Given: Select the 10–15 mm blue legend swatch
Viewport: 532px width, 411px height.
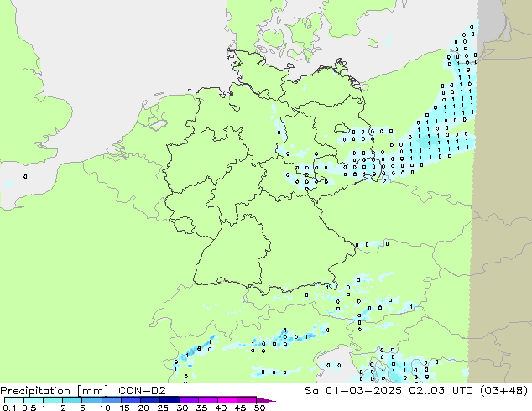Looking at the screenshot, I should coord(112,400).
